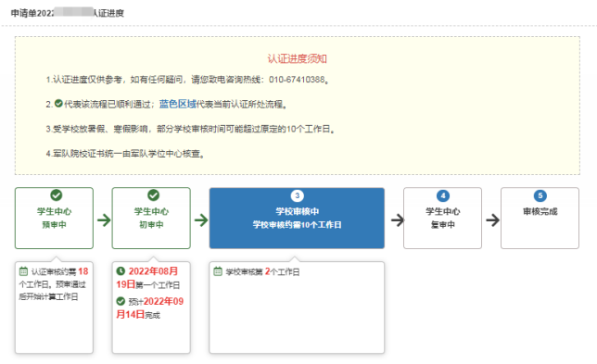Click notice line 1 about 认证进度仅供参考
597x364 pixels.
[187, 80]
